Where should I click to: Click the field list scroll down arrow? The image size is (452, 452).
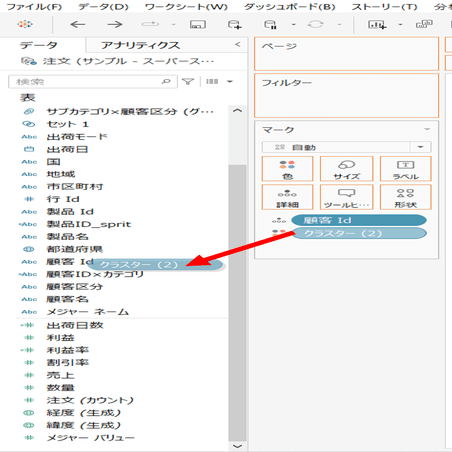237,446
